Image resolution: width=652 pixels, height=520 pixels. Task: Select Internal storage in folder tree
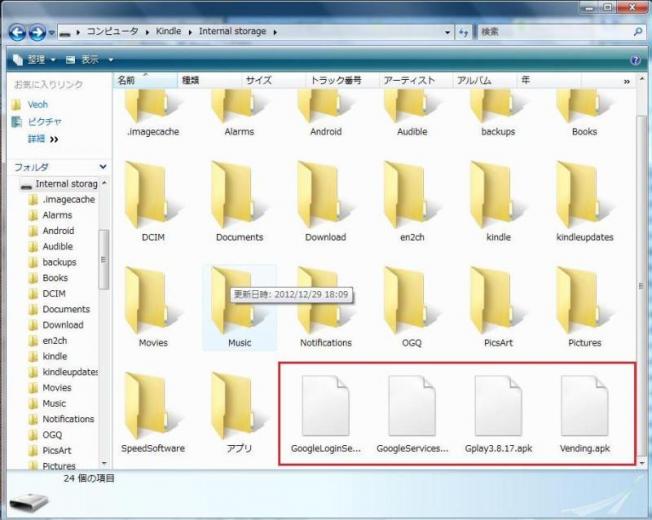60,184
